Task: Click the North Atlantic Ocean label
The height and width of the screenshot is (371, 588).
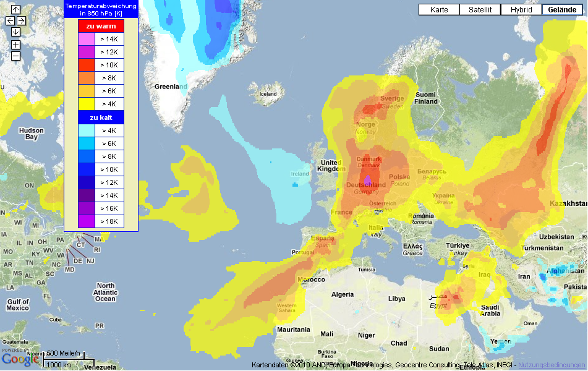Action: click(105, 292)
